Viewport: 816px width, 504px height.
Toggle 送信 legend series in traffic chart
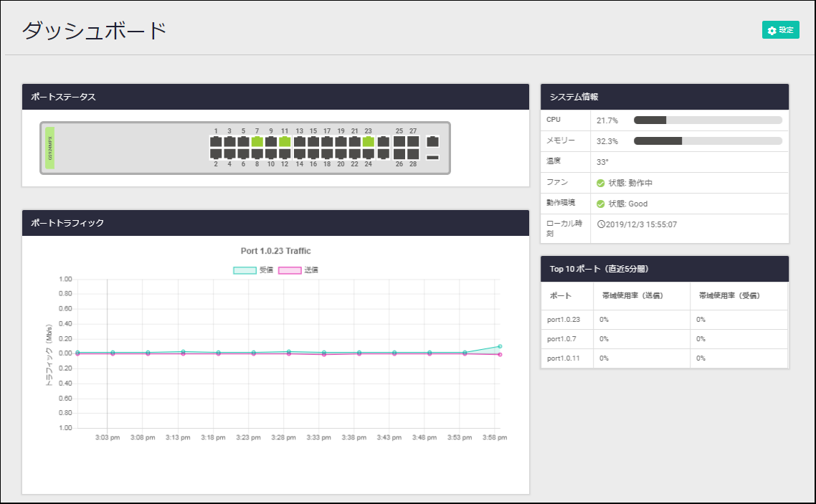[x=290, y=270]
